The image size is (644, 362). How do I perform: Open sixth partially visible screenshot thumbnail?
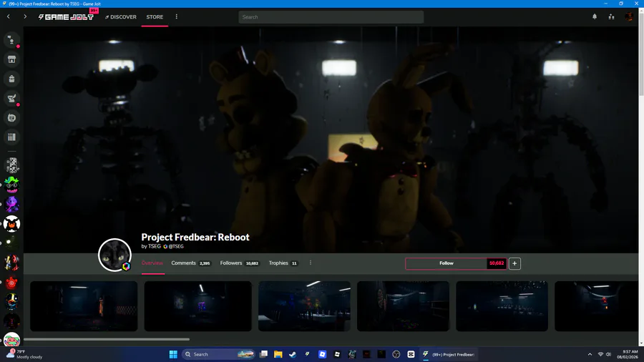pos(596,306)
